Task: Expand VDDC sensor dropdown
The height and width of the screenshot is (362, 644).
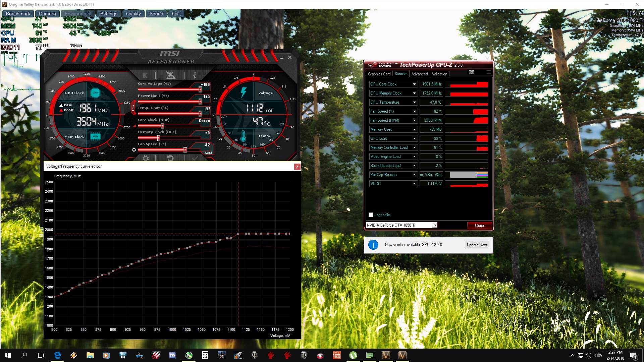Action: click(414, 184)
